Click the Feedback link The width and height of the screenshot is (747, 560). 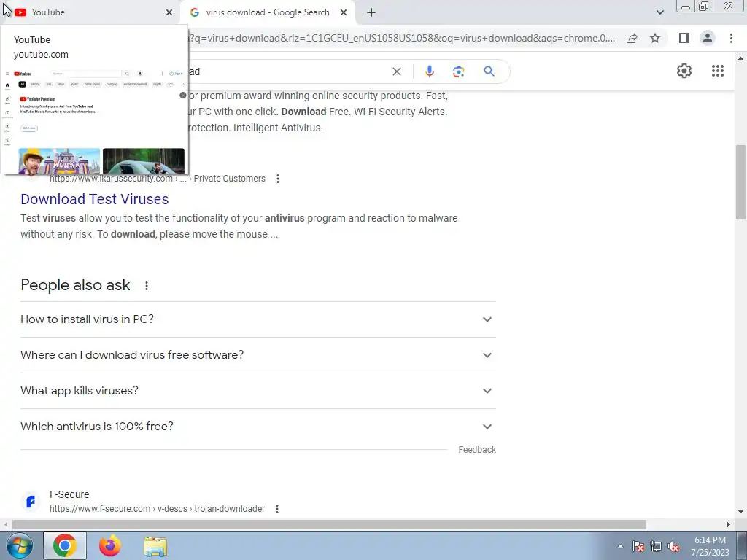click(477, 450)
